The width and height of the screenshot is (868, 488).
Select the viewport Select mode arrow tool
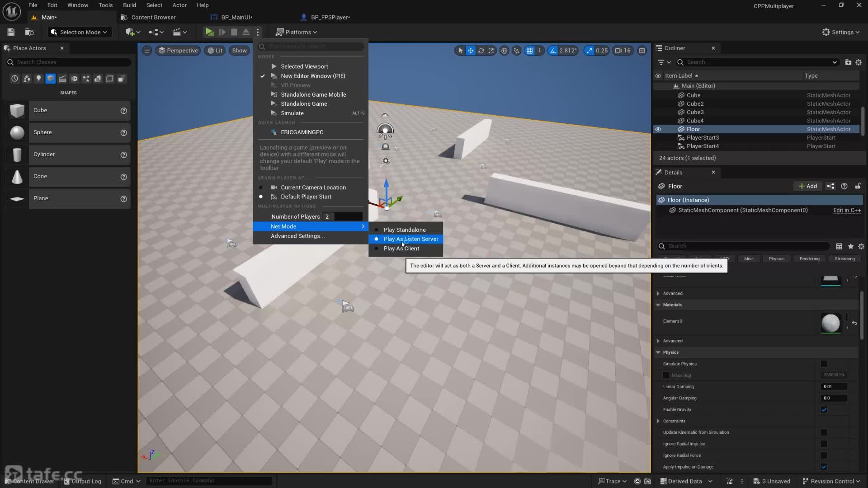point(460,51)
